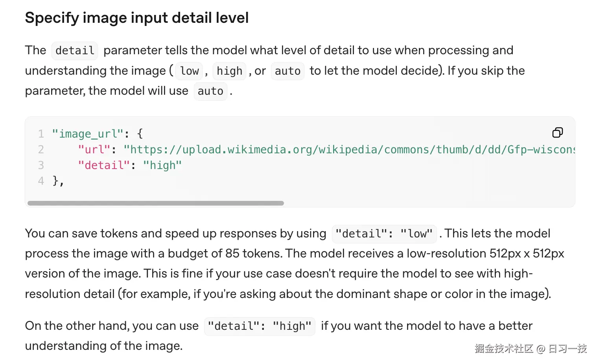Viewport: 597px width, 364px height.
Task: Click the paragraph about saving tokens
Action: click(x=275, y=263)
